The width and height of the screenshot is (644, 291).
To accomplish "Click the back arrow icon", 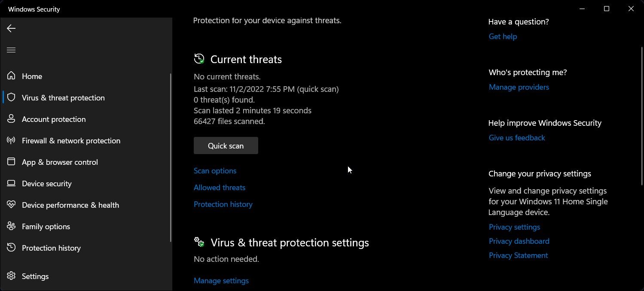I will [x=11, y=28].
